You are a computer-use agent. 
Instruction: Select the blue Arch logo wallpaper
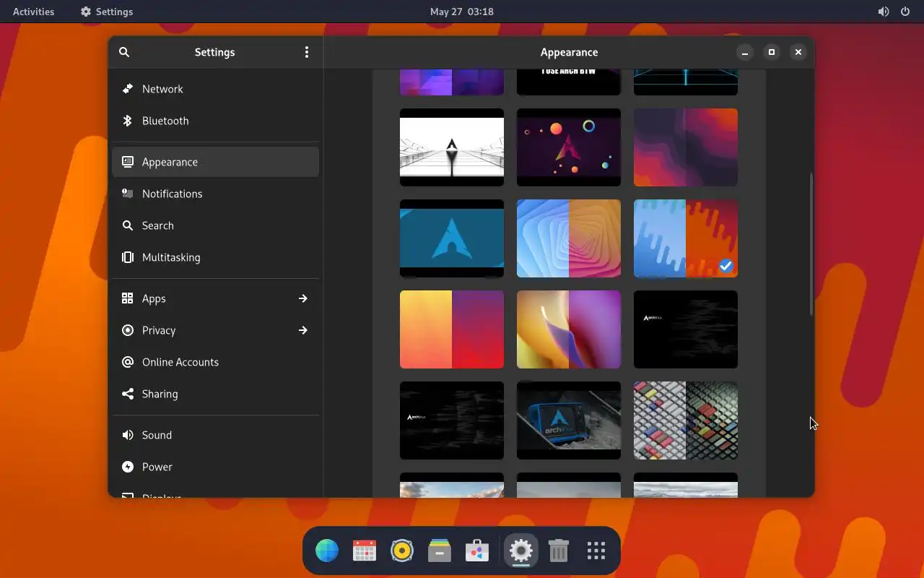pos(452,238)
